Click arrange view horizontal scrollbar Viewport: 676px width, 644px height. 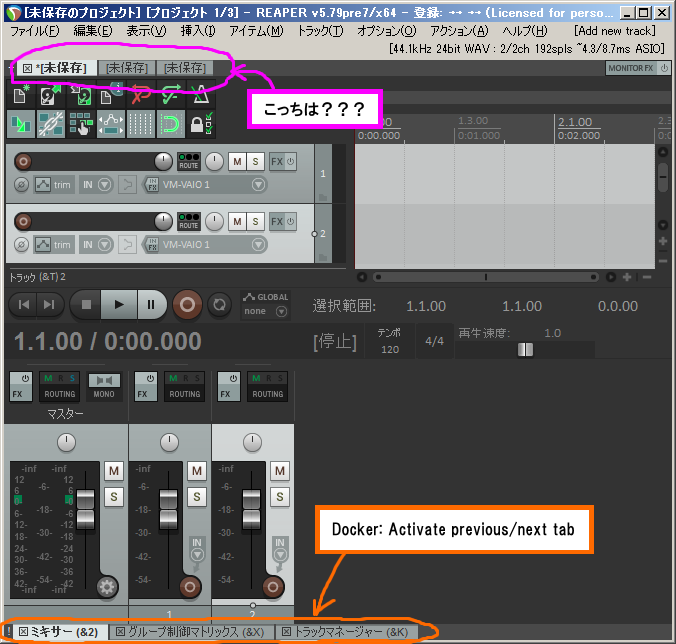[x=486, y=277]
